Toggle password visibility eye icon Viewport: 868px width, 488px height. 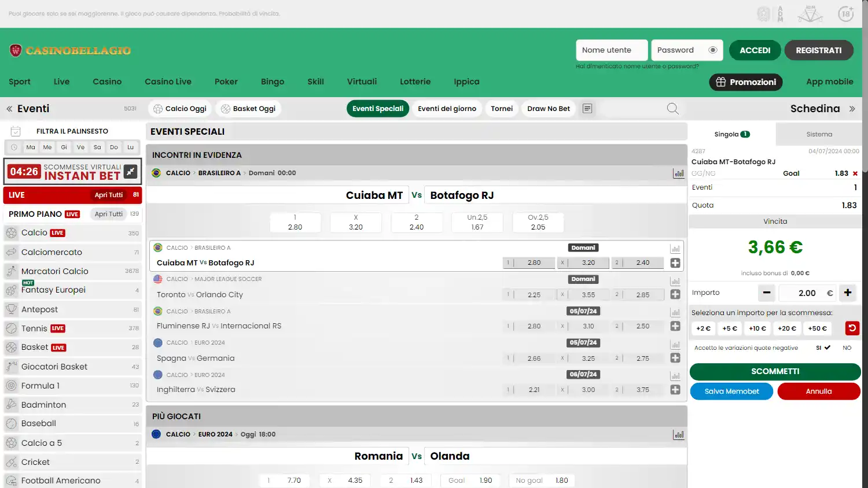(713, 50)
